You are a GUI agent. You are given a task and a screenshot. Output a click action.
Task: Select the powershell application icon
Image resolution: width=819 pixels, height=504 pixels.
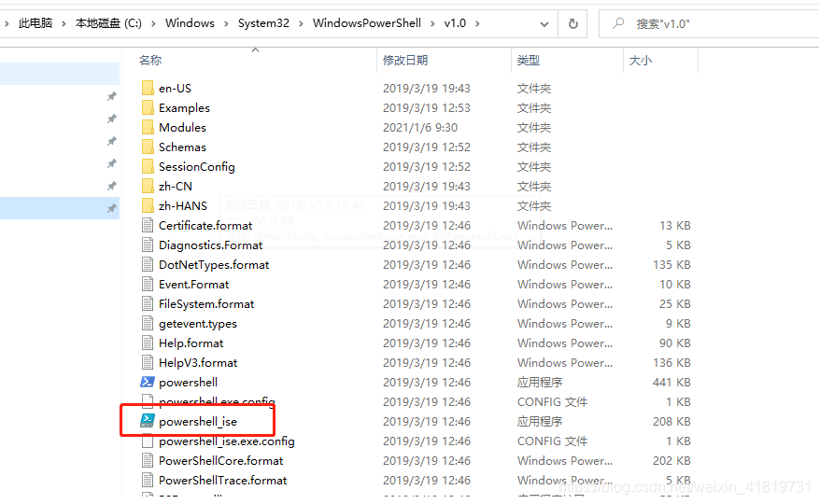click(x=148, y=382)
